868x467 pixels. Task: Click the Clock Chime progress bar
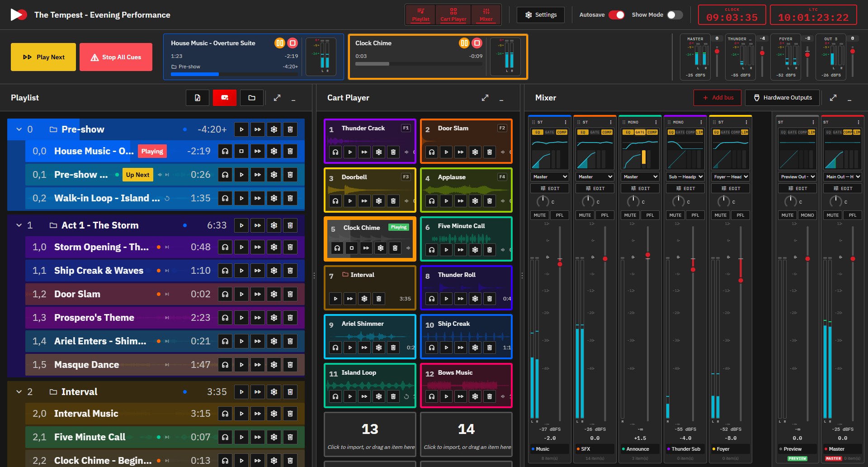(419, 64)
